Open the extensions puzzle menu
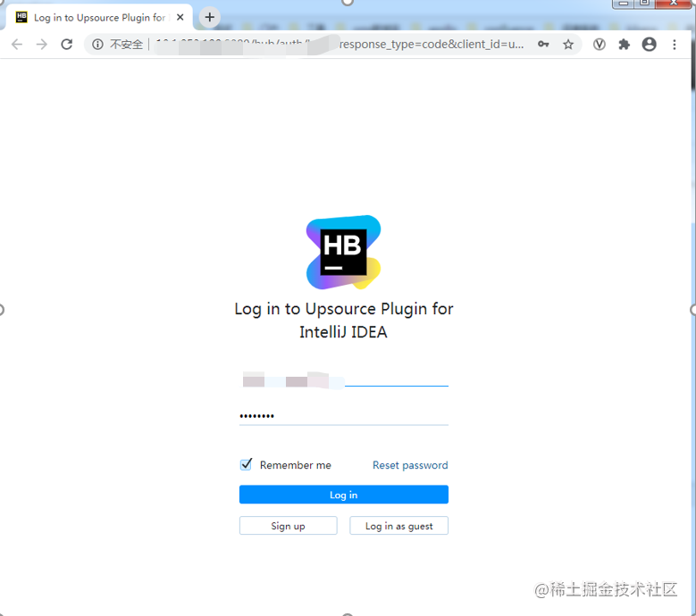The image size is (696, 616). click(625, 45)
